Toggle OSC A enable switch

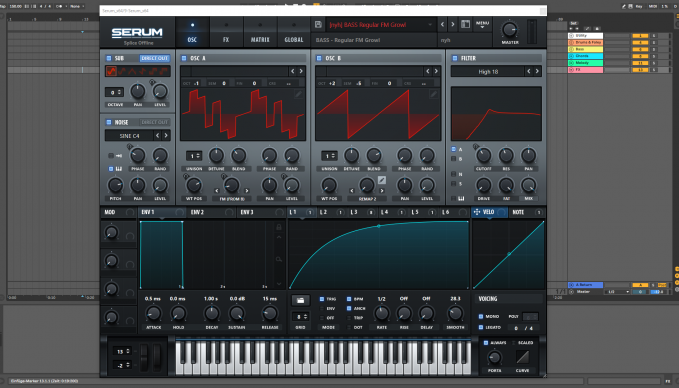tap(184, 58)
